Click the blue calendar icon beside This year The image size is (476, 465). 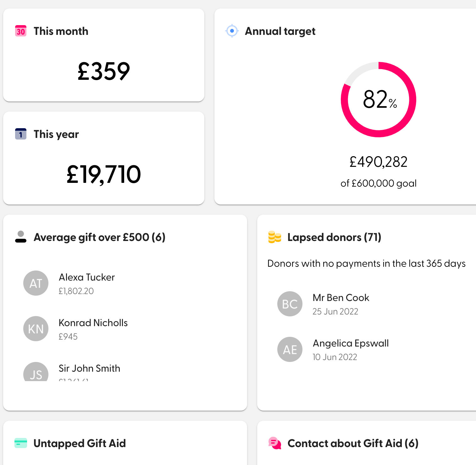20,134
